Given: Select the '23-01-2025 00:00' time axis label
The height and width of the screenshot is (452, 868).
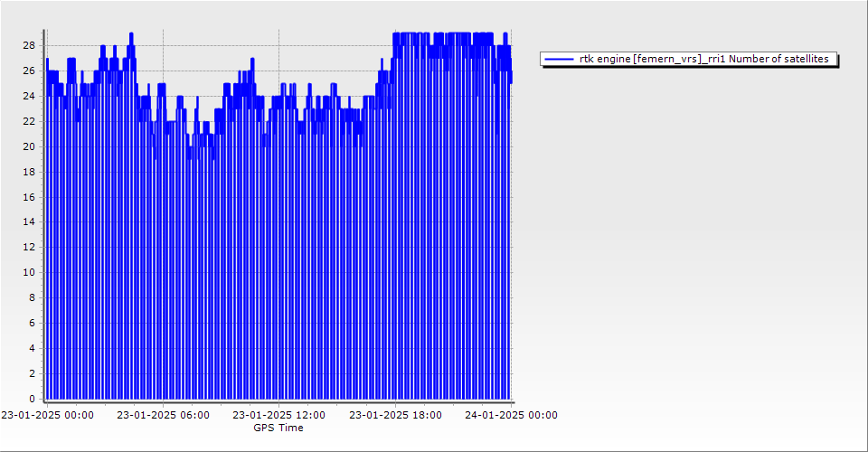Looking at the screenshot, I should [x=47, y=415].
